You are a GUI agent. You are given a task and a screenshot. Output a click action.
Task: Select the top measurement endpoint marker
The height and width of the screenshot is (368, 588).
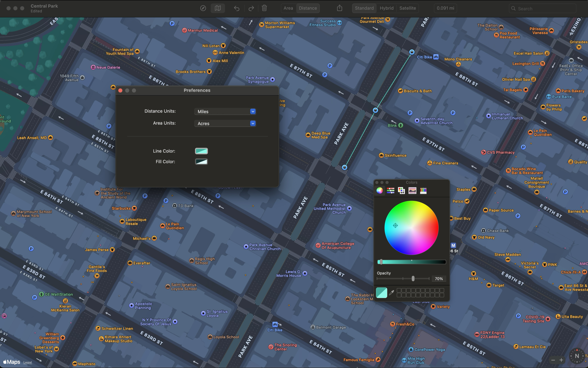tap(412, 52)
